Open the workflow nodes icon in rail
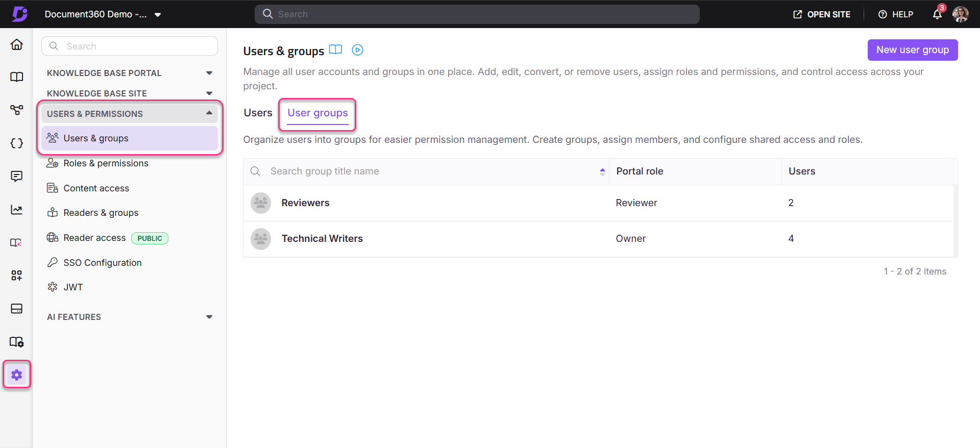This screenshot has width=980, height=448. click(17, 110)
